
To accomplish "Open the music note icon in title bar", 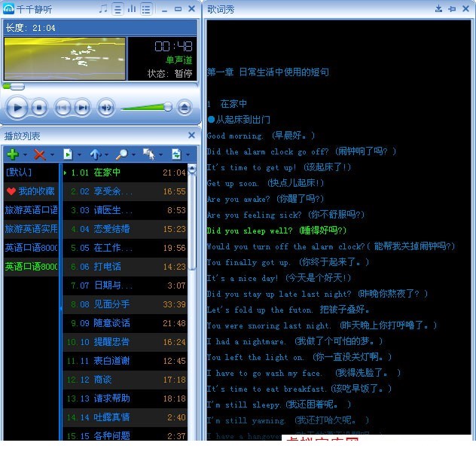I will pyautogui.click(x=103, y=9).
